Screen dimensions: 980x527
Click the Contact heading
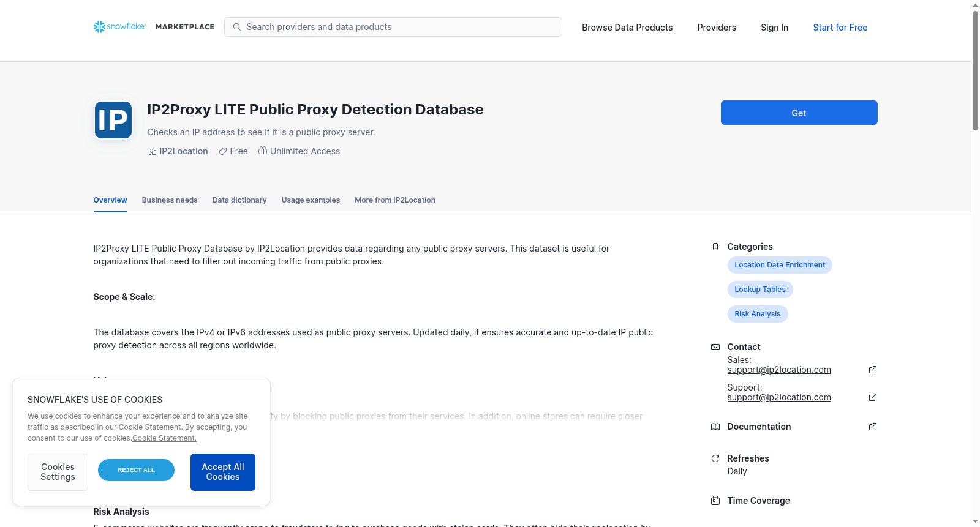[x=744, y=347]
